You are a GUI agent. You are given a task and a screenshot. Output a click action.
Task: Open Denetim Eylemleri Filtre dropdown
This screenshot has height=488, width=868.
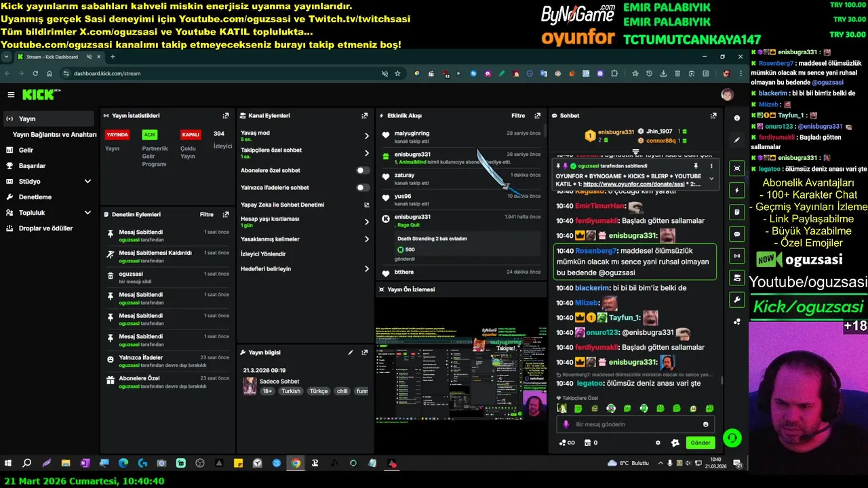(207, 215)
